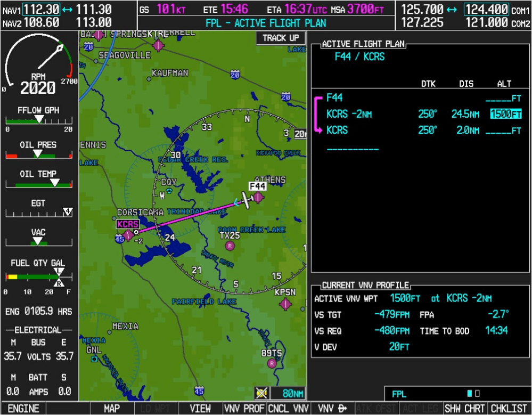Select the NAV1 standby frequency 112.30
532x415 pixels.
(41, 9)
